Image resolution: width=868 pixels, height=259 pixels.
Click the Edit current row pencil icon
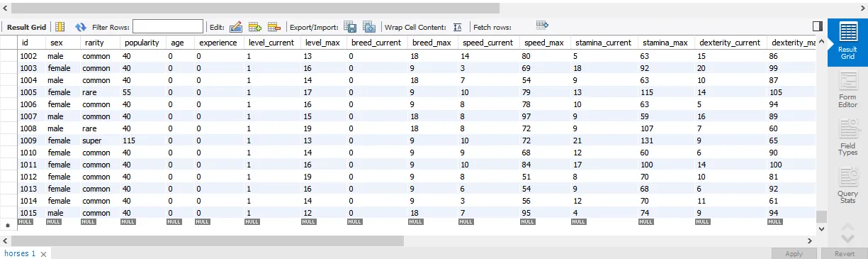coord(236,27)
